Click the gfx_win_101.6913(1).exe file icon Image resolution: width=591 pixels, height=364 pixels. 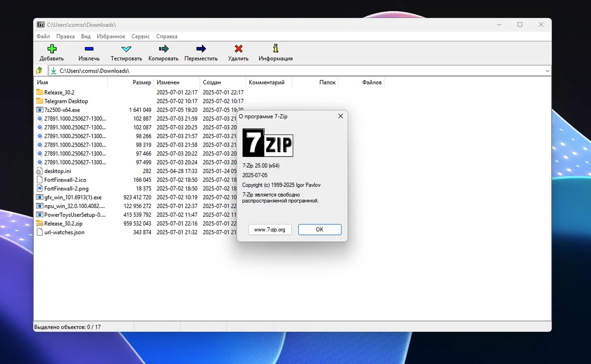[x=39, y=197]
